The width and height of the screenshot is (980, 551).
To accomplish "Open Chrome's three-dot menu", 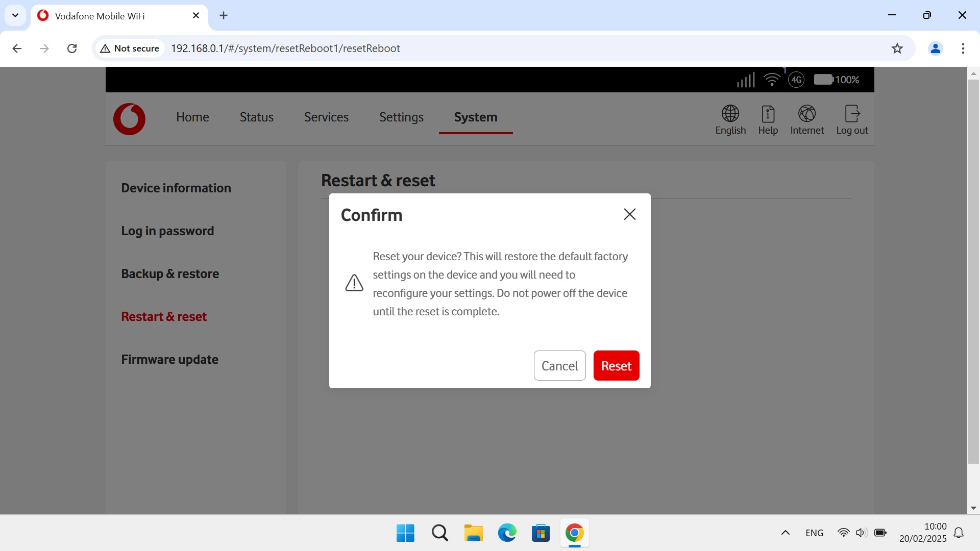I will tap(963, 48).
